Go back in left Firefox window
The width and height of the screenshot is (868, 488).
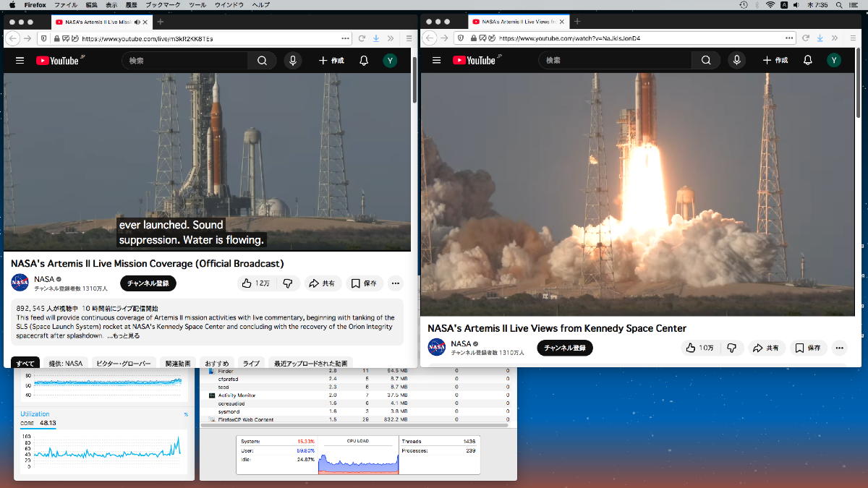(12, 38)
